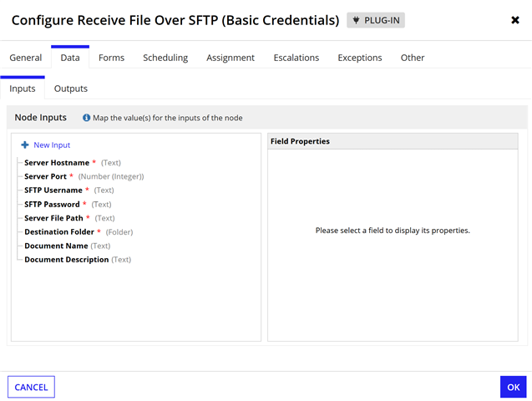This screenshot has width=532, height=401.
Task: Select the Server Hostname input
Action: [57, 163]
